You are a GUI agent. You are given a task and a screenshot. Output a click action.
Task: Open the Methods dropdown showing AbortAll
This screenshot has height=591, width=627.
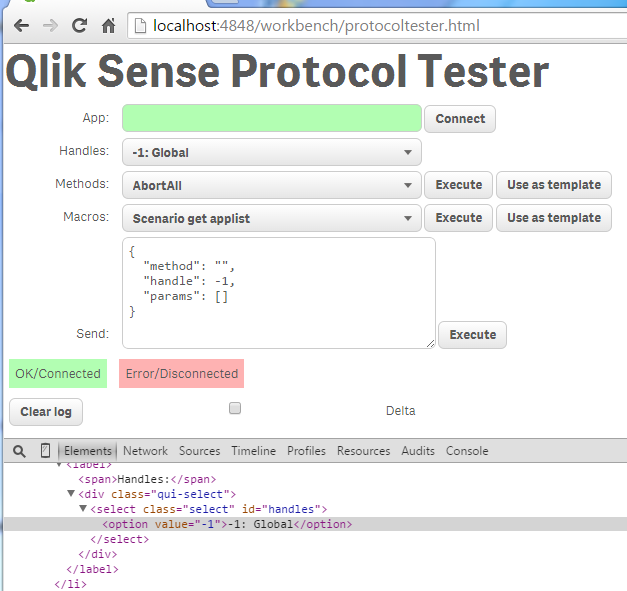[272, 185]
